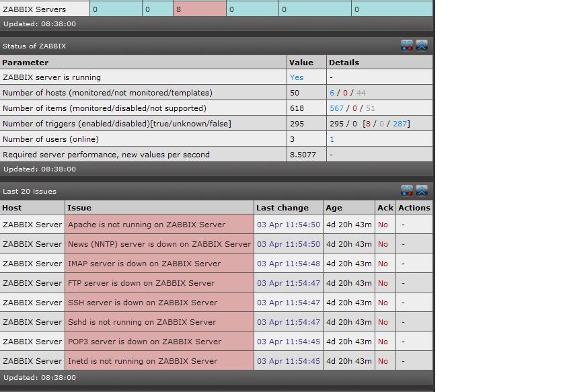Click 03 Apr 11:54:48 for IMAP issue
The height and width of the screenshot is (392, 565).
coord(289,264)
